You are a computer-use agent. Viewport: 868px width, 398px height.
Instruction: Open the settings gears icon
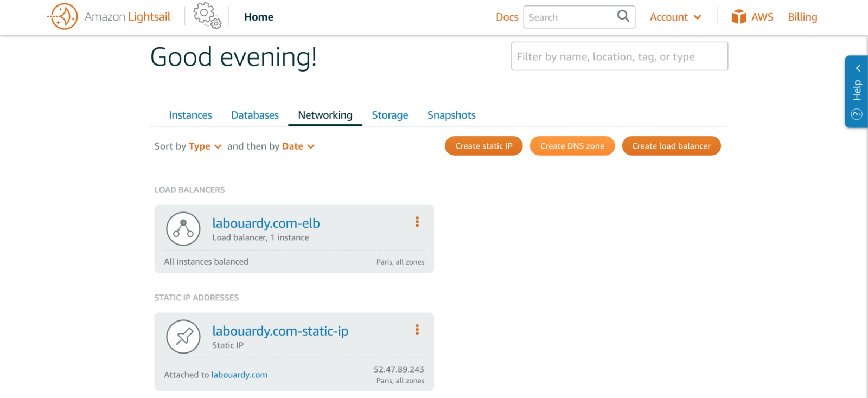click(x=207, y=15)
